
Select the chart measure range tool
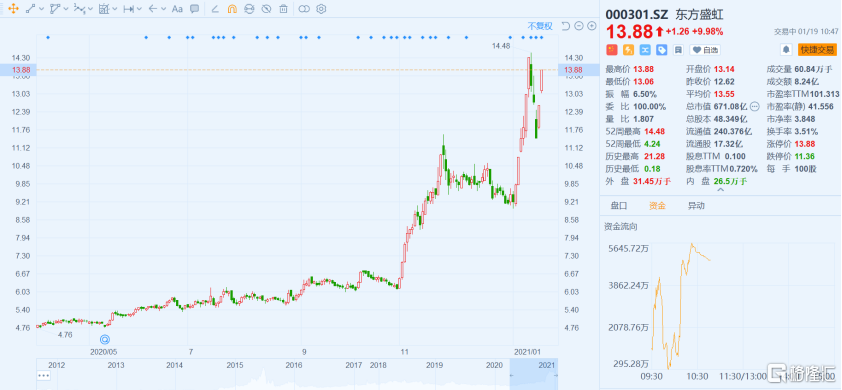(104, 9)
